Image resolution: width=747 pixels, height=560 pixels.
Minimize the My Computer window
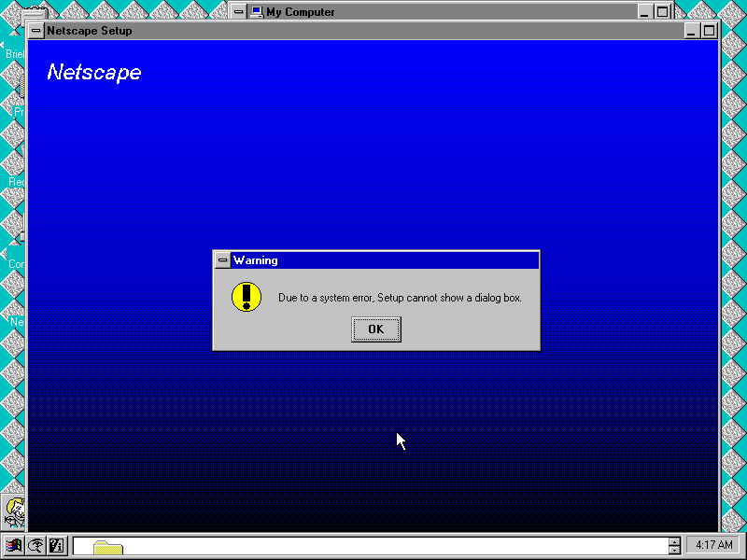click(x=645, y=12)
